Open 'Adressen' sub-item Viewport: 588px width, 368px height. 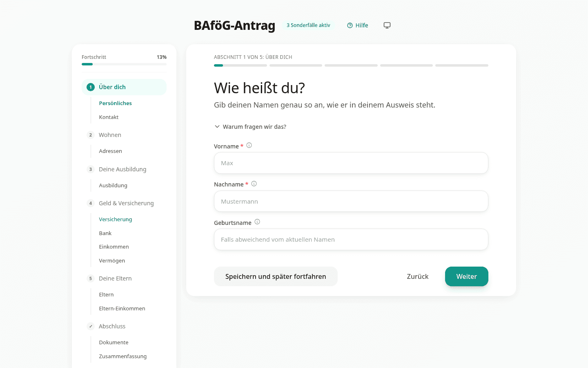coord(111,151)
